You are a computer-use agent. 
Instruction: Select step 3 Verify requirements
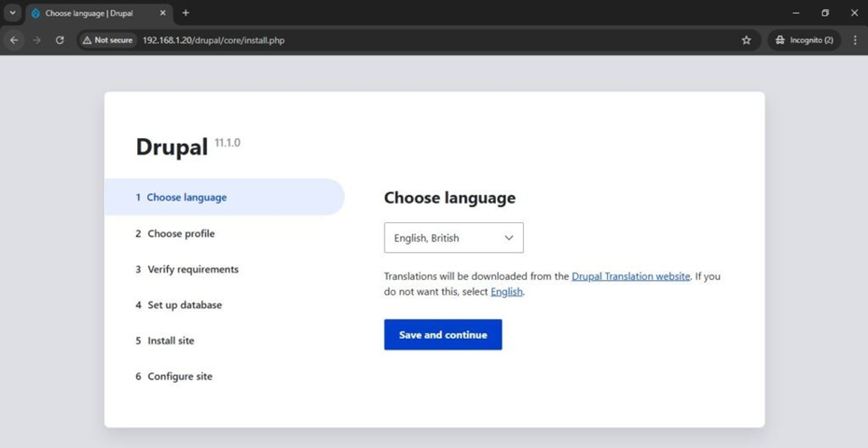point(187,270)
